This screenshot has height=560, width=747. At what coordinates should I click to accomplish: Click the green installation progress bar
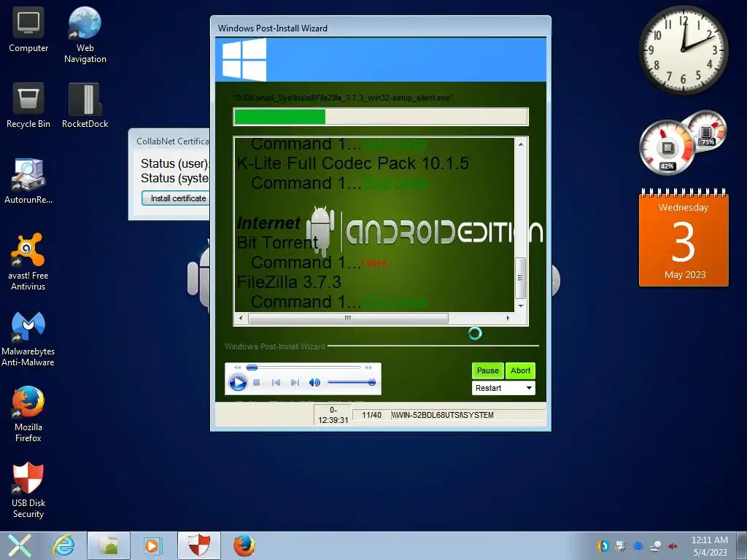[x=381, y=117]
